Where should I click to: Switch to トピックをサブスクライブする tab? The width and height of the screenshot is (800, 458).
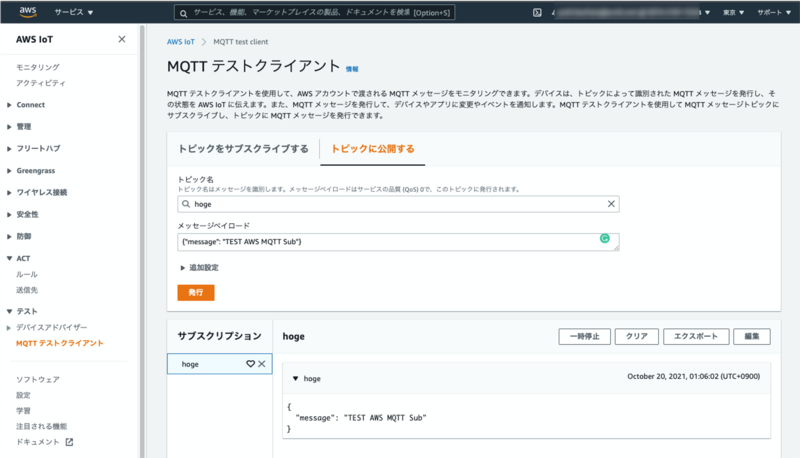(243, 149)
